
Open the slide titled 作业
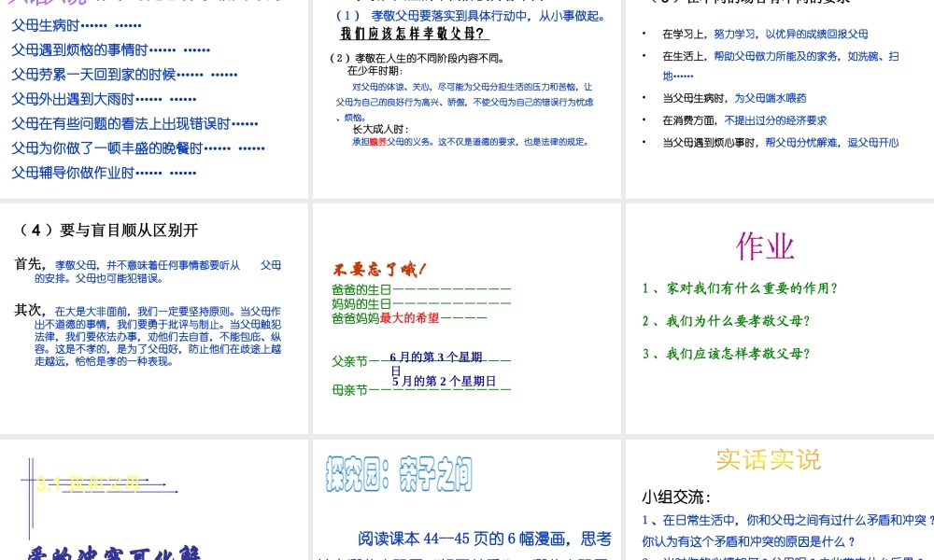780,318
